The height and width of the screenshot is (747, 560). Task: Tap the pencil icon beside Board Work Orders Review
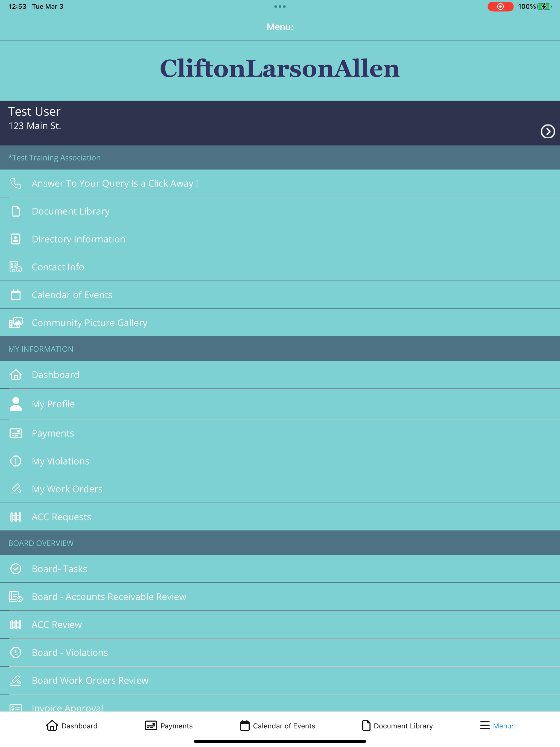tap(16, 680)
